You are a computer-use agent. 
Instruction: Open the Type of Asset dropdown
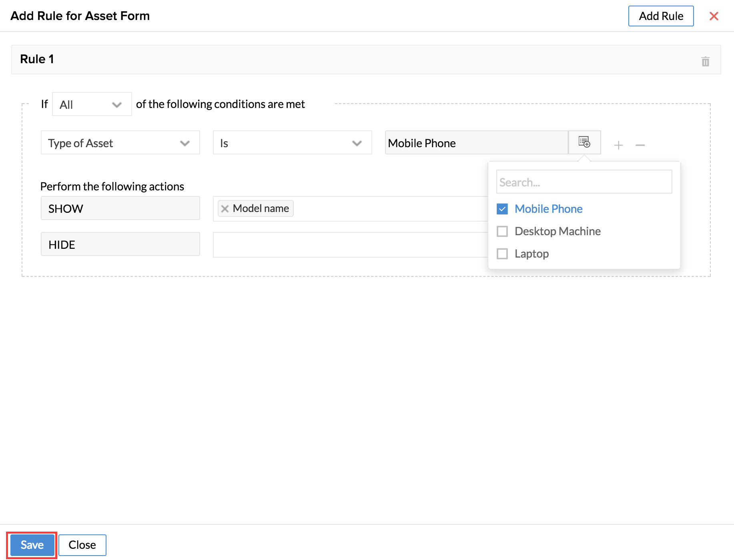click(120, 143)
